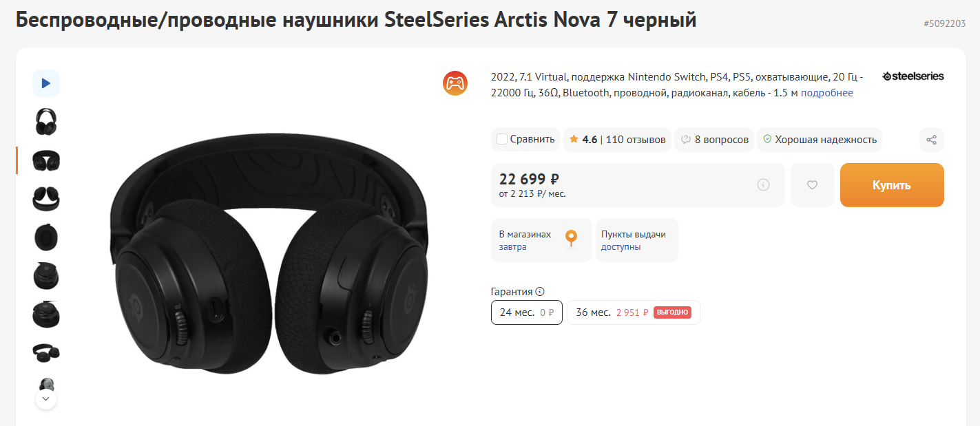Select the 24 мес. warranty option
The height and width of the screenshot is (426, 980).
pos(527,312)
